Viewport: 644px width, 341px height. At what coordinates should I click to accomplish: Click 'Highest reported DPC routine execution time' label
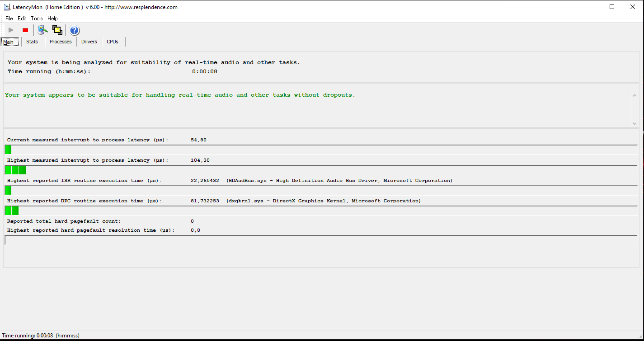tap(85, 201)
